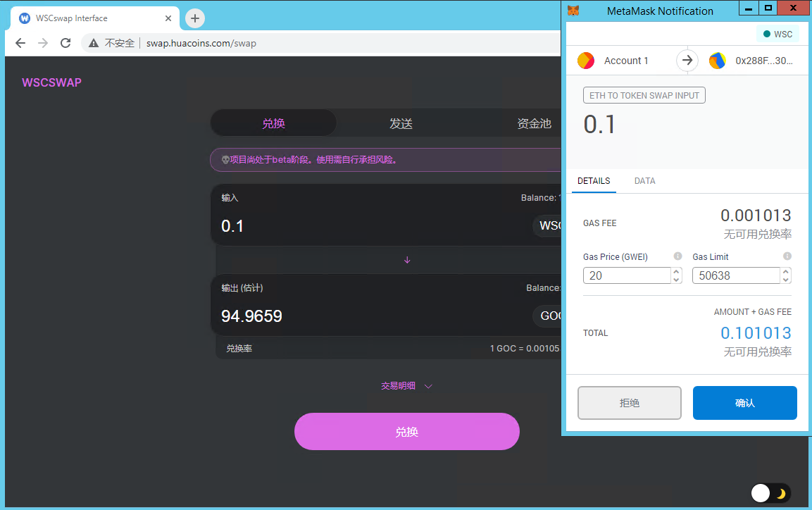This screenshot has width=812, height=510.
Task: Increase Gas Limit with up arrow
Action: coord(786,271)
